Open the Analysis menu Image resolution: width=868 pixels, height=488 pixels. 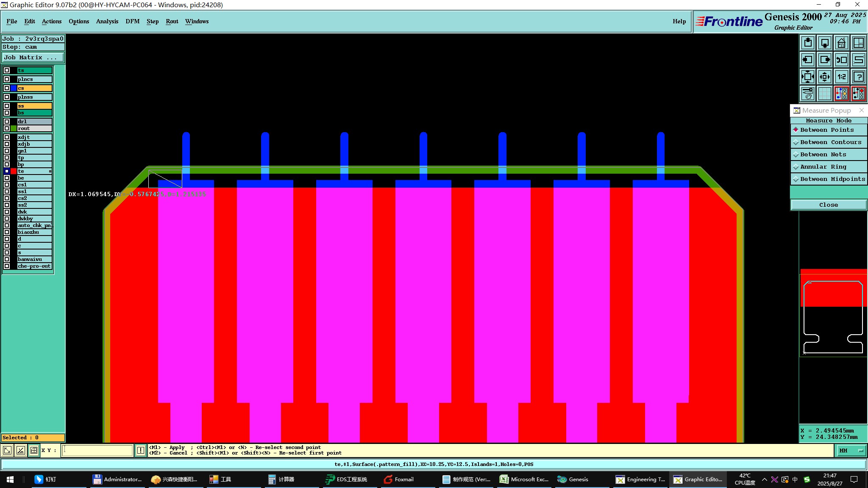click(x=107, y=21)
